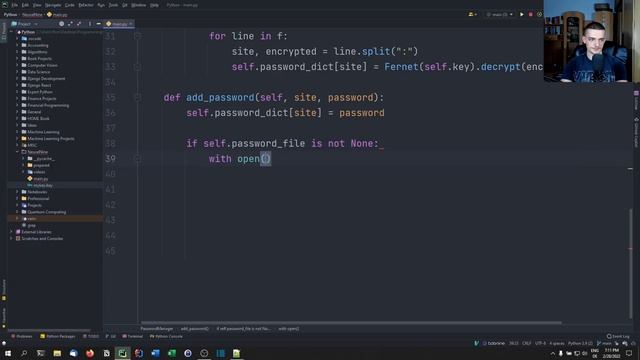Select mykey.key file in the tree

(x=42, y=185)
